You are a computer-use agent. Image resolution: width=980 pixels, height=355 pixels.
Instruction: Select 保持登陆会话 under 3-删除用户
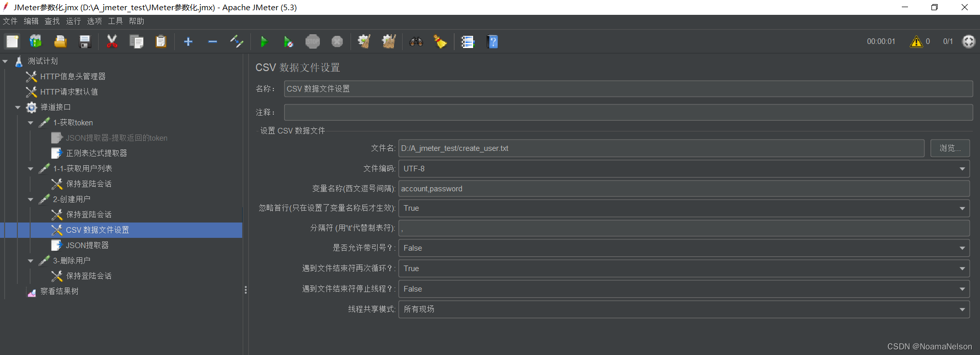click(88, 276)
